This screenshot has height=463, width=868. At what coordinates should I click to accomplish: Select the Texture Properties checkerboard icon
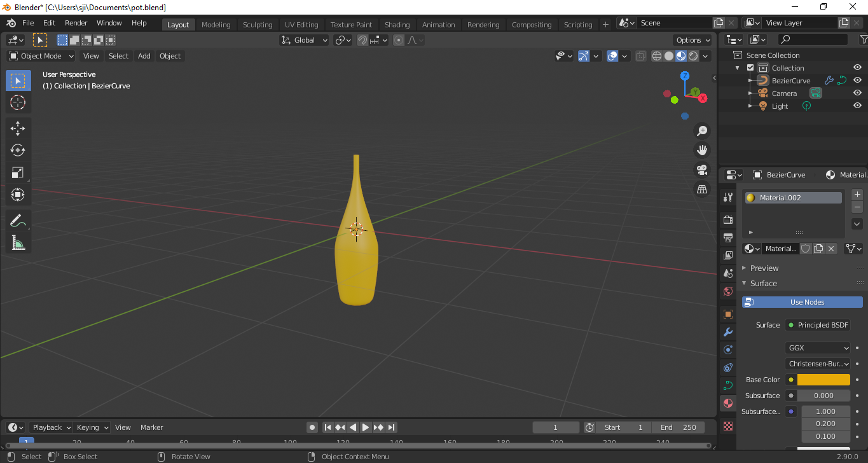click(727, 425)
